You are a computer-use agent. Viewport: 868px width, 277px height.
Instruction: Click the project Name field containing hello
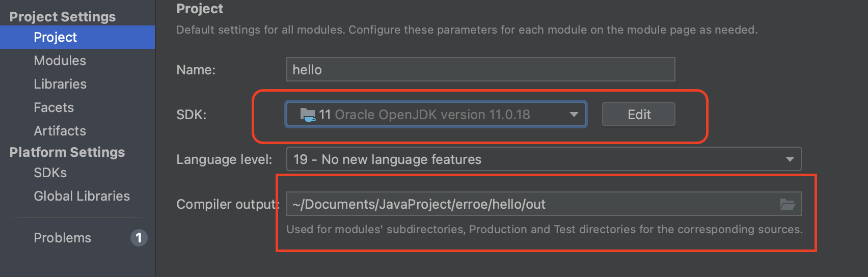(x=480, y=69)
